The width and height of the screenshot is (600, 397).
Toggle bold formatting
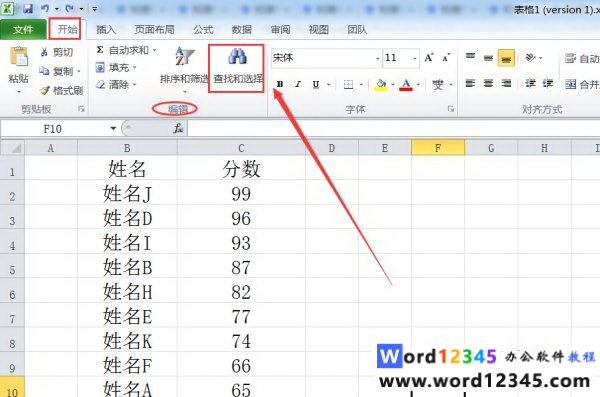tap(280, 84)
